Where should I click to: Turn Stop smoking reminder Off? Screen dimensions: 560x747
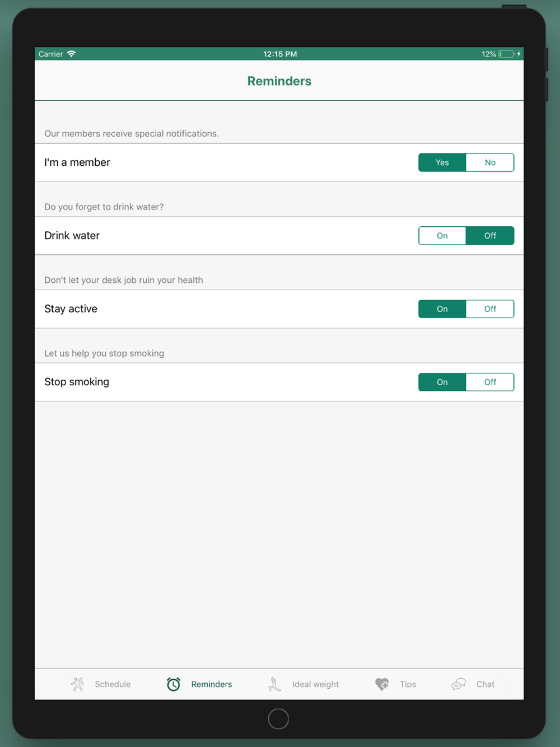pos(490,382)
